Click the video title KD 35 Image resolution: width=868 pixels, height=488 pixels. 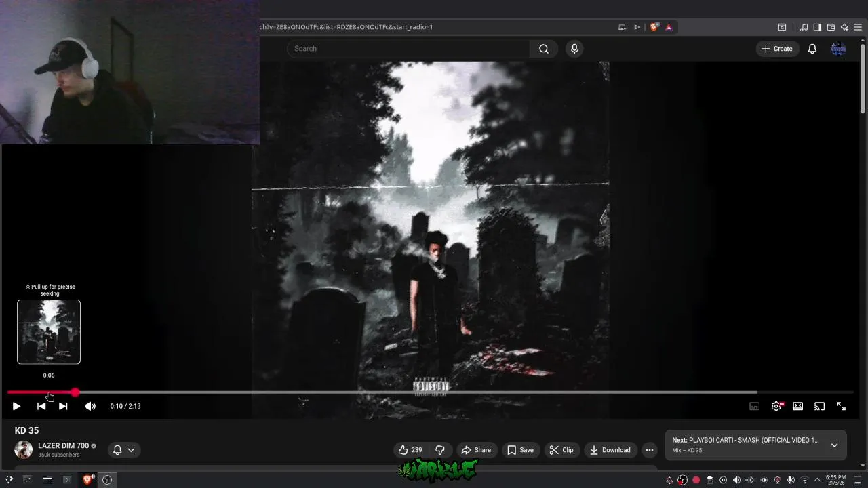point(26,430)
